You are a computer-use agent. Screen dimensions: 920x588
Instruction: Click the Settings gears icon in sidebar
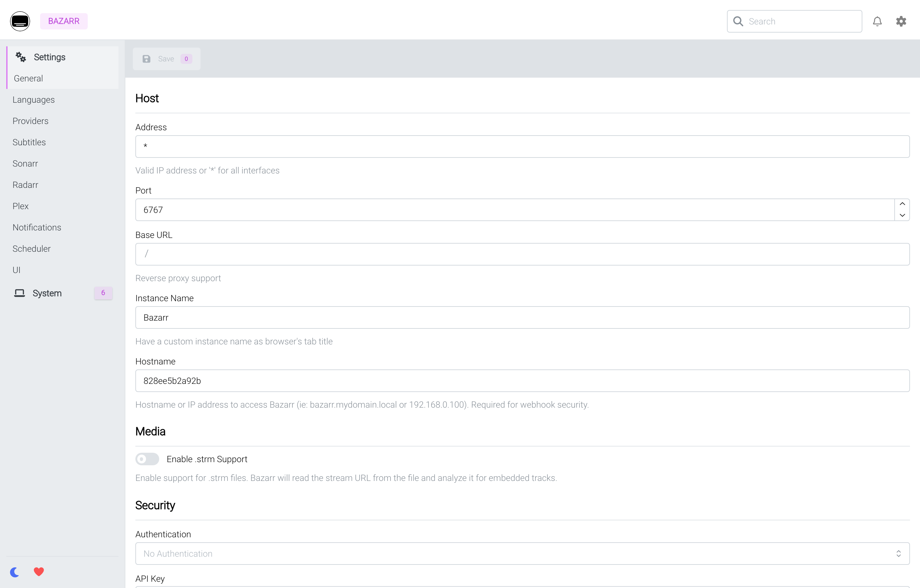pos(21,57)
